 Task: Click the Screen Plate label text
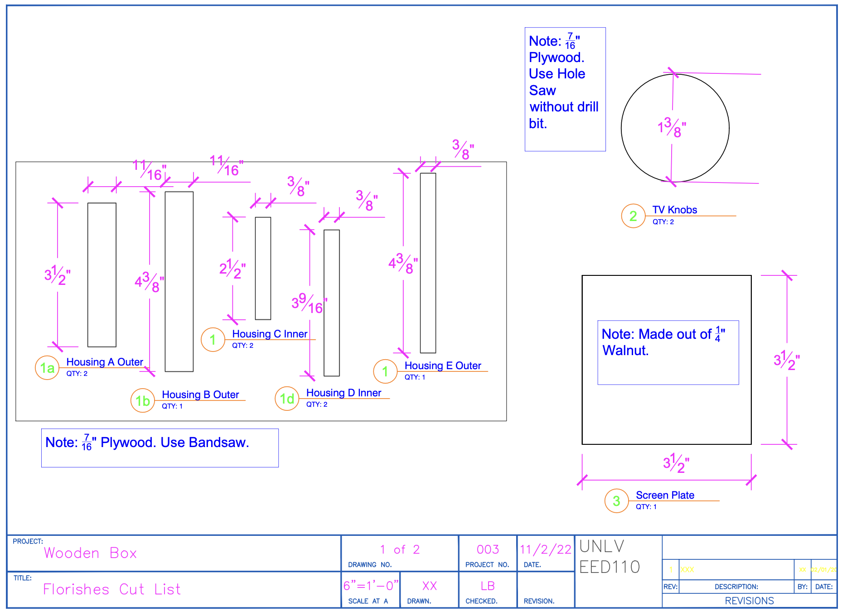pyautogui.click(x=665, y=495)
